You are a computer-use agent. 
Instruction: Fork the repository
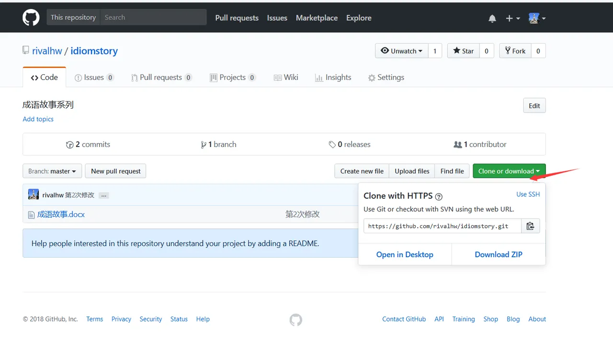pos(515,51)
